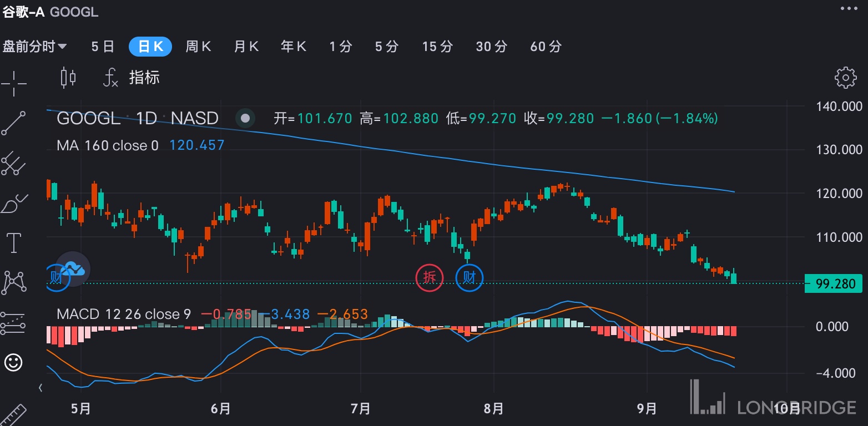The height and width of the screenshot is (426, 868).
Task: Click the GOOGL 1D NASD symbol legend
Action: point(138,118)
